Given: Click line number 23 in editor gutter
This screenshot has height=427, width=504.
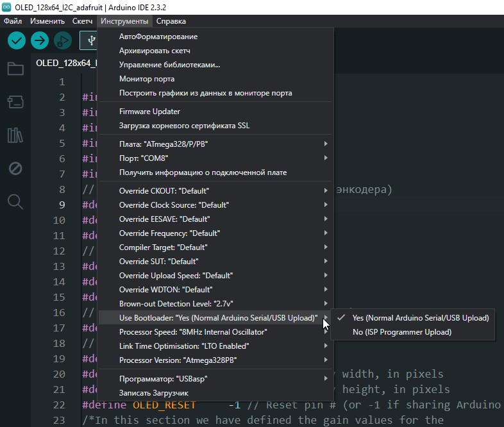Looking at the screenshot, I should 60,421.
